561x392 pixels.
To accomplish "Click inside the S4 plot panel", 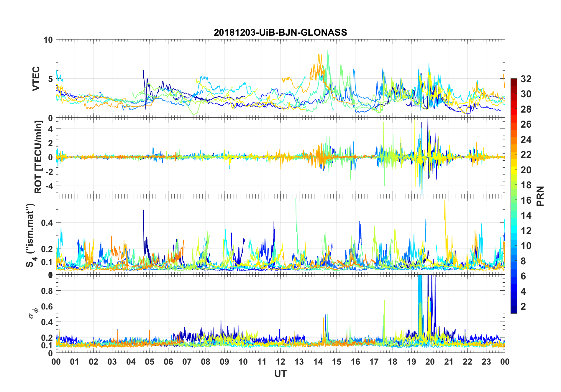I will pyautogui.click(x=280, y=235).
